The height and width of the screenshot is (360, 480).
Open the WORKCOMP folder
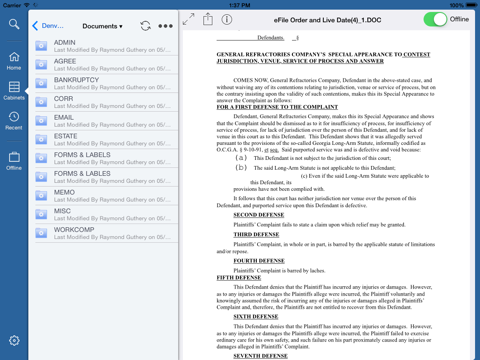[x=106, y=233]
